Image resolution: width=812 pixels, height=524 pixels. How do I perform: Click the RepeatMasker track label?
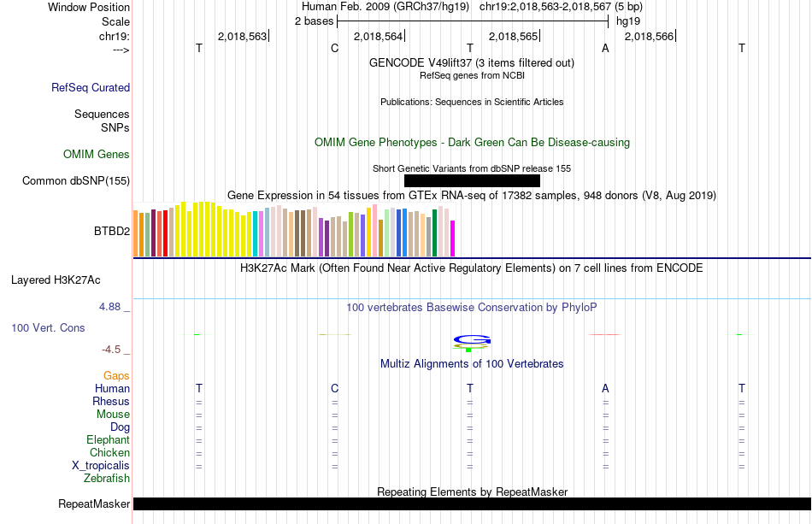94,503
